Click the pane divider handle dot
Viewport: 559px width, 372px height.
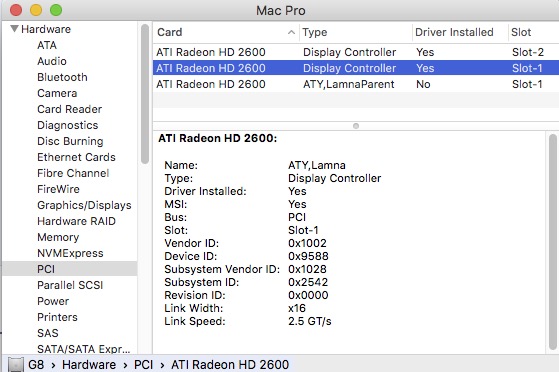click(x=356, y=126)
